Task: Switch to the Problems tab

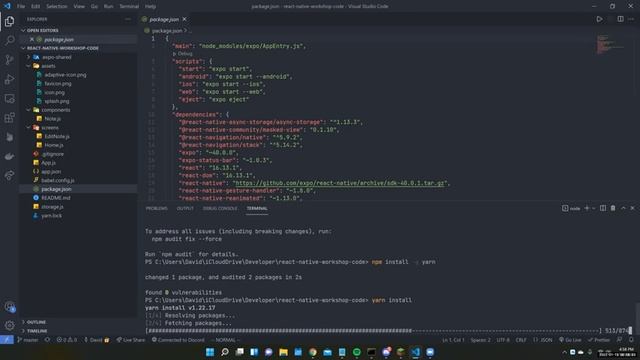Action: 157,208
